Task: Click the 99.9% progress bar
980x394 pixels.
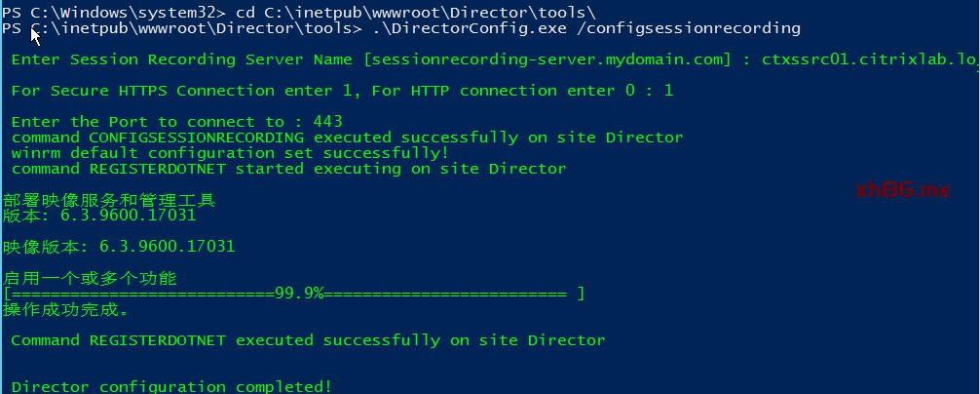Action: [294, 294]
